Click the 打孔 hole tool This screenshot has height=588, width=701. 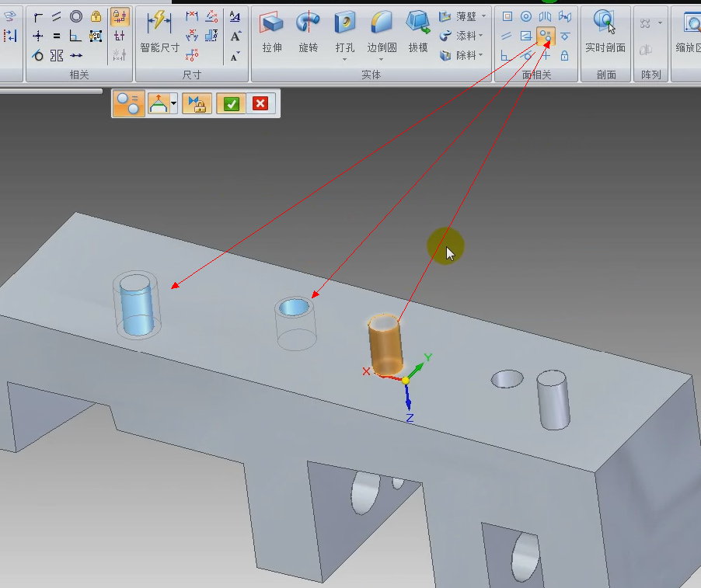pos(345,31)
